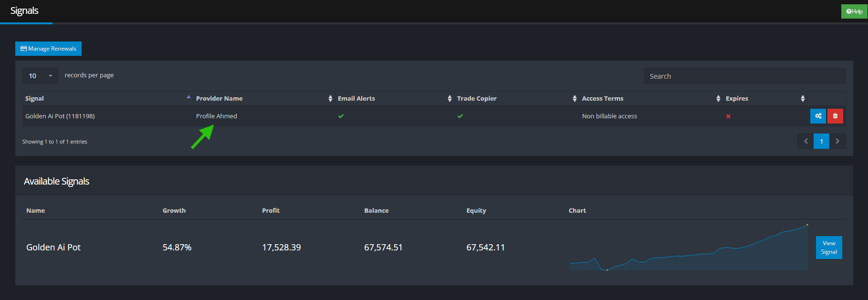The width and height of the screenshot is (868, 300).
Task: Click the green Help button
Action: click(854, 11)
